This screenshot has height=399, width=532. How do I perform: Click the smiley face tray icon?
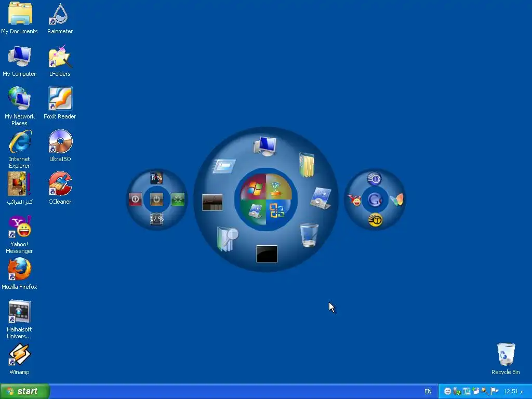click(447, 392)
